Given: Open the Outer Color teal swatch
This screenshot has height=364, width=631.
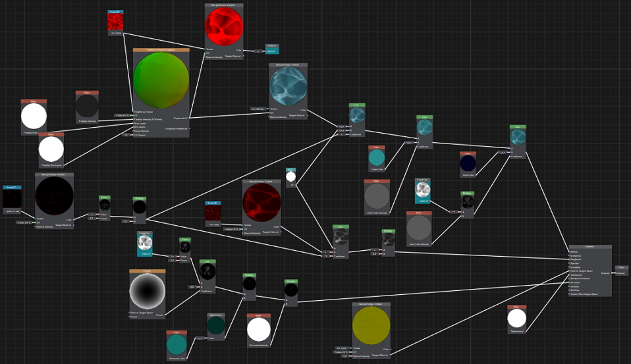Looking at the screenshot, I should (x=376, y=159).
